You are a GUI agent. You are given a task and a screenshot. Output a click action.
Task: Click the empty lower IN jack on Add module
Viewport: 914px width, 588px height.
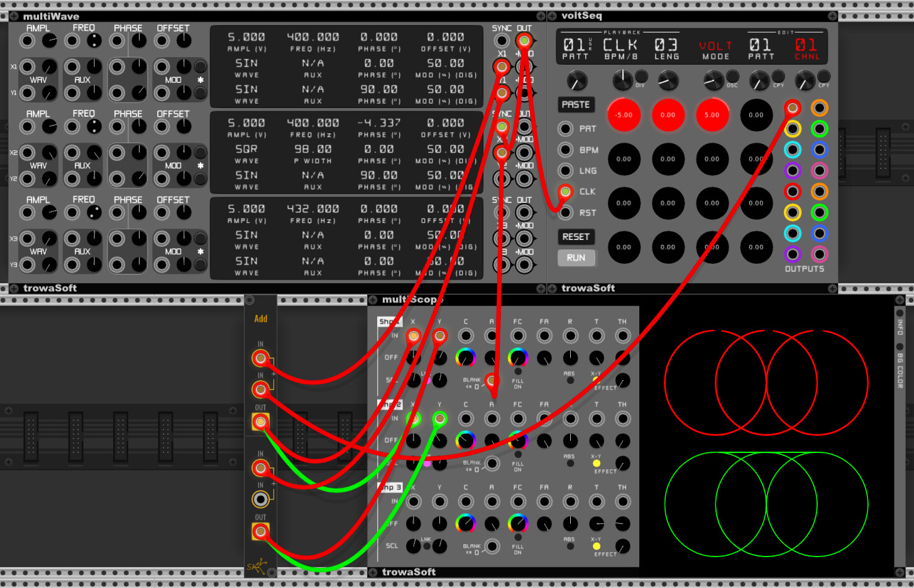pos(260,499)
